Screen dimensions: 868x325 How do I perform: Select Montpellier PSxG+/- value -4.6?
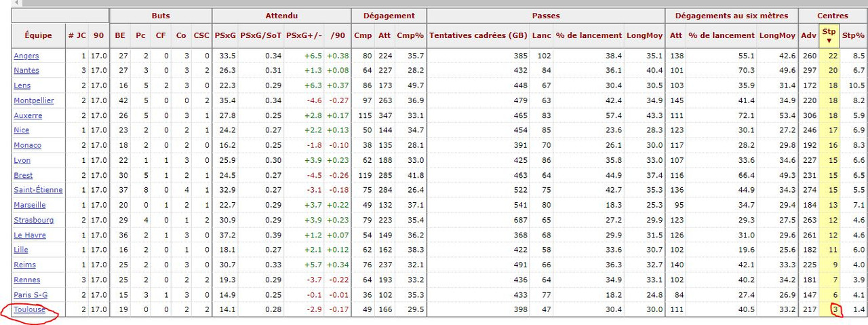tap(314, 100)
